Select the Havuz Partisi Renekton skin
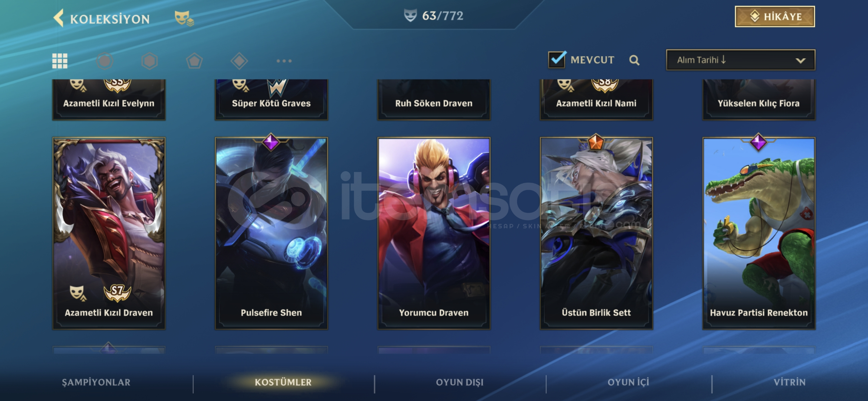Viewport: 868px width, 401px height. click(759, 233)
